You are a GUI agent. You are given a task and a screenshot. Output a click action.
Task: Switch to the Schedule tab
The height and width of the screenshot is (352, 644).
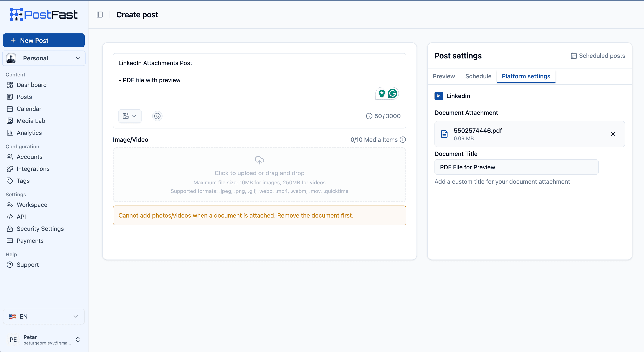point(478,76)
